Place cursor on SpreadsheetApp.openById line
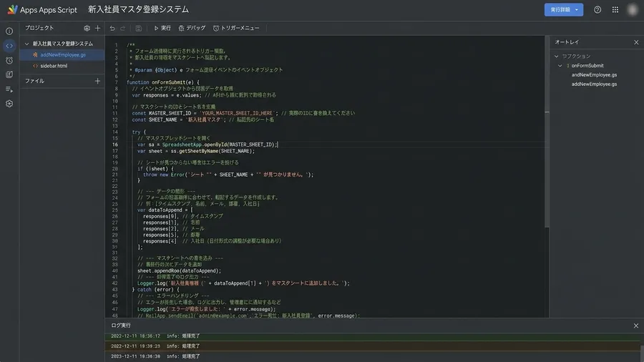The height and width of the screenshot is (362, 644). pyautogui.click(x=208, y=145)
